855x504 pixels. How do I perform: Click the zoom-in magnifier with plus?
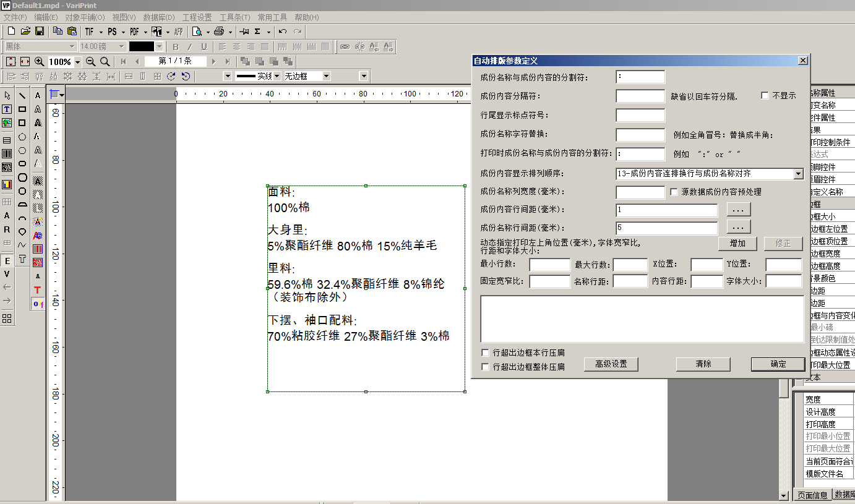point(40,61)
